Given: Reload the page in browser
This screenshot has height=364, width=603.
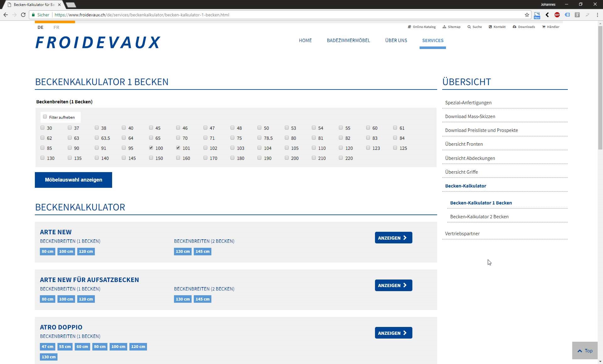Looking at the screenshot, I should click(23, 15).
